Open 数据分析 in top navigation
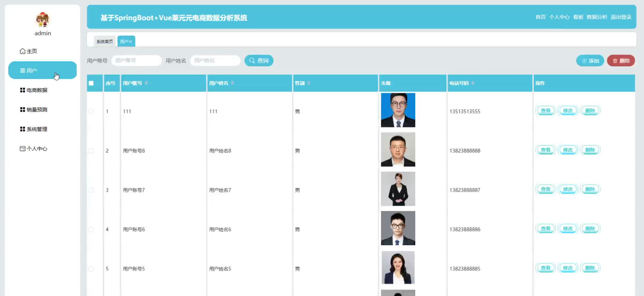The height and width of the screenshot is (296, 644). (x=597, y=17)
